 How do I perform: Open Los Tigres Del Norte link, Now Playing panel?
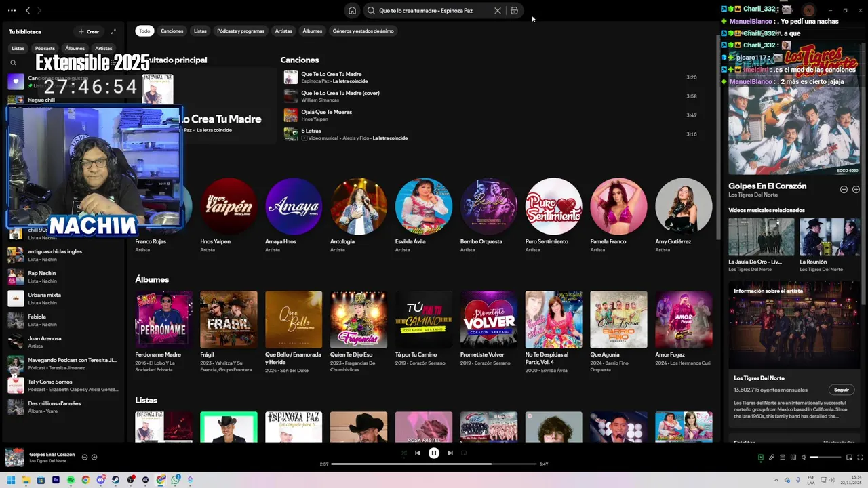[x=754, y=195]
